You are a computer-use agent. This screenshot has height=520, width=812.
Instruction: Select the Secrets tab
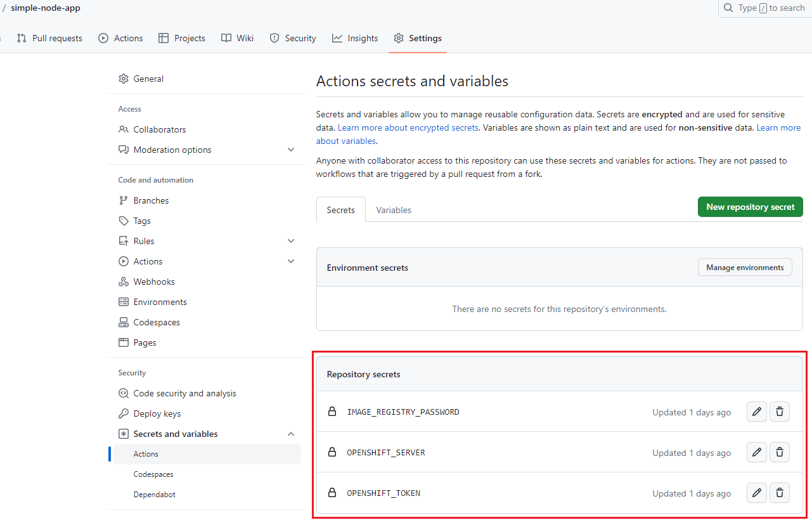[x=341, y=210]
